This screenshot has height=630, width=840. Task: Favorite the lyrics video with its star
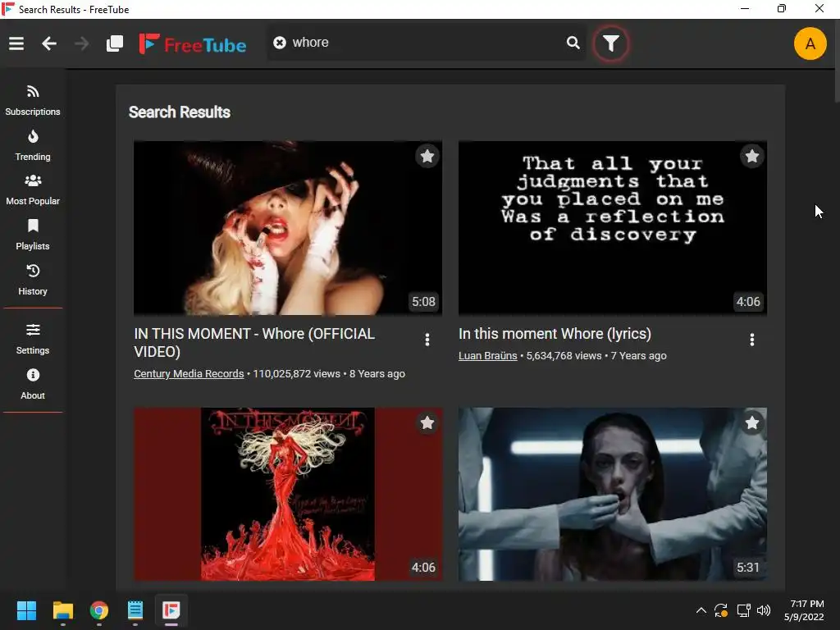click(751, 157)
